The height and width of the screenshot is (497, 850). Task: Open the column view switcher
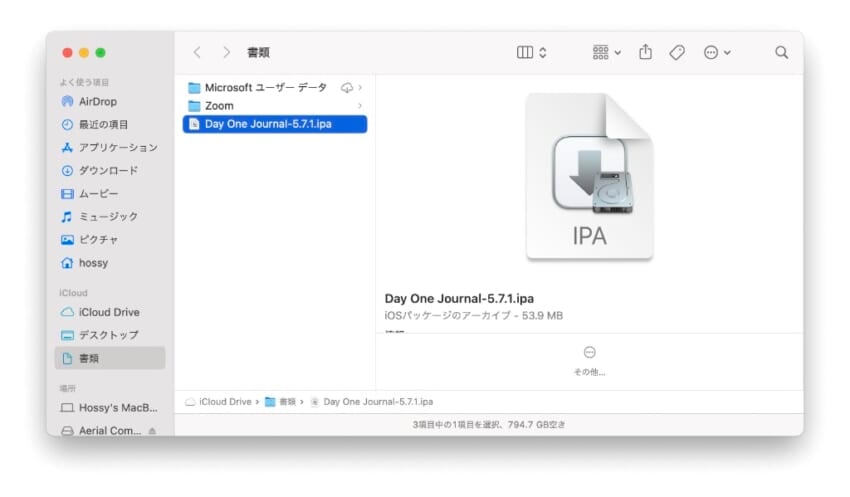[531, 52]
